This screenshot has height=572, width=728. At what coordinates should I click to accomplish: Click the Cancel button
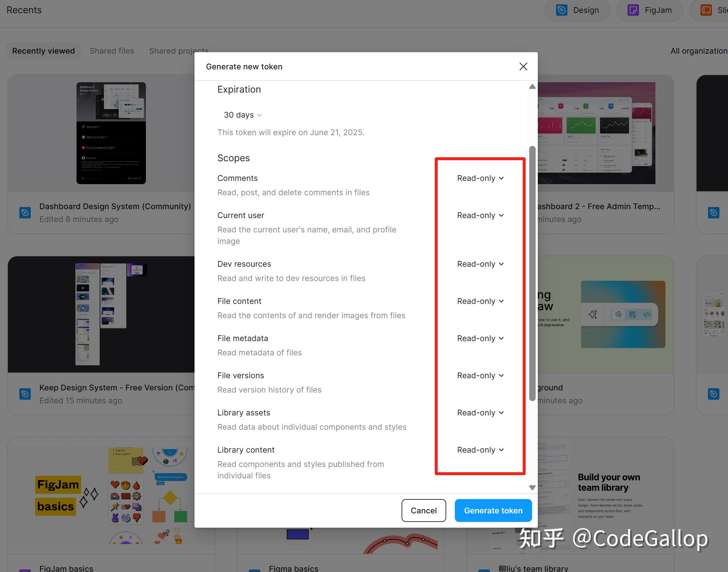tap(423, 511)
